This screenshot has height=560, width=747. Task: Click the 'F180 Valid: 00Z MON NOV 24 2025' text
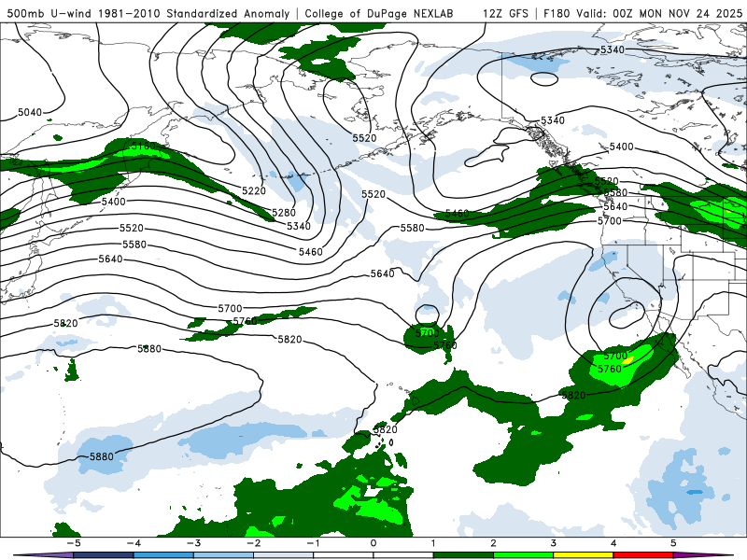pos(642,14)
